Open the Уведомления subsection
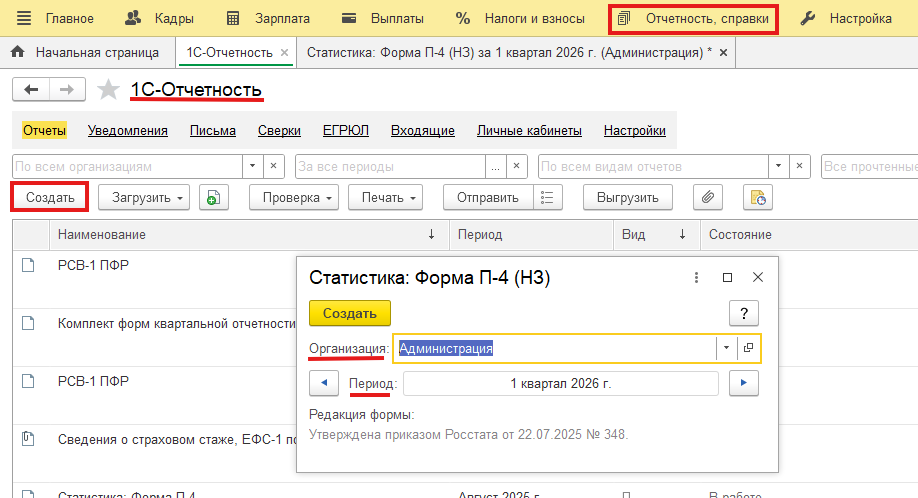 [128, 130]
